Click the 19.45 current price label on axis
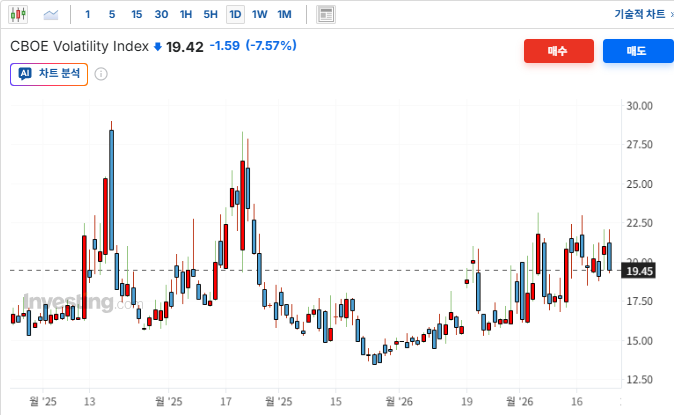 639,271
